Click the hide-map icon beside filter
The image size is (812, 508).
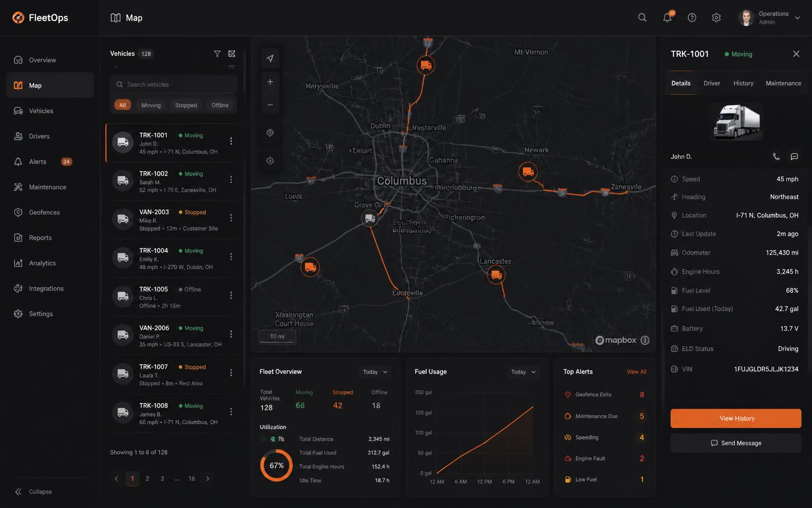[x=232, y=53]
